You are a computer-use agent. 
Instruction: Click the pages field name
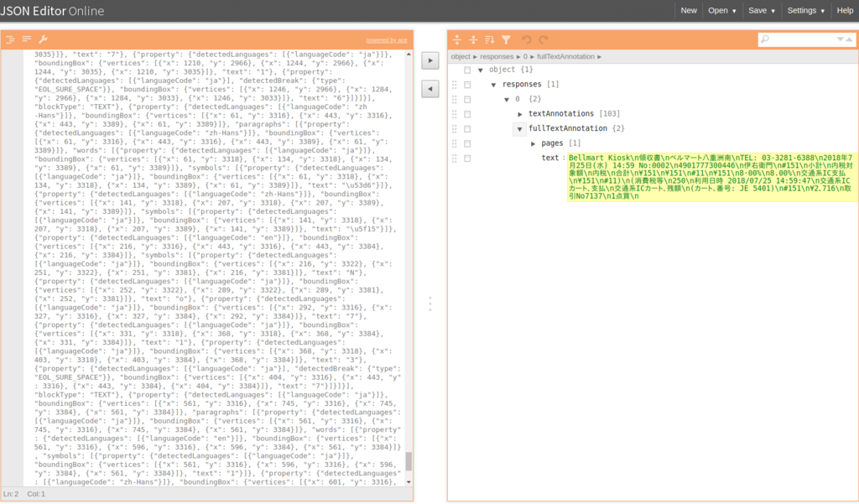[552, 143]
